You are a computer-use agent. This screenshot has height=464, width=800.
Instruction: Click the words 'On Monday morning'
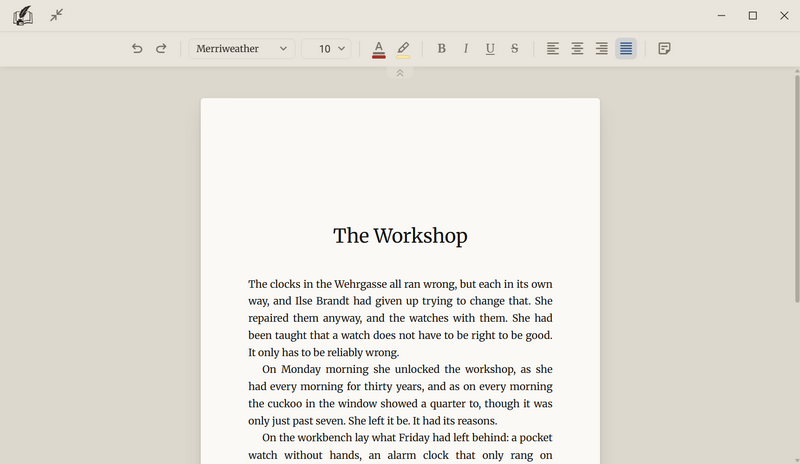pos(315,370)
